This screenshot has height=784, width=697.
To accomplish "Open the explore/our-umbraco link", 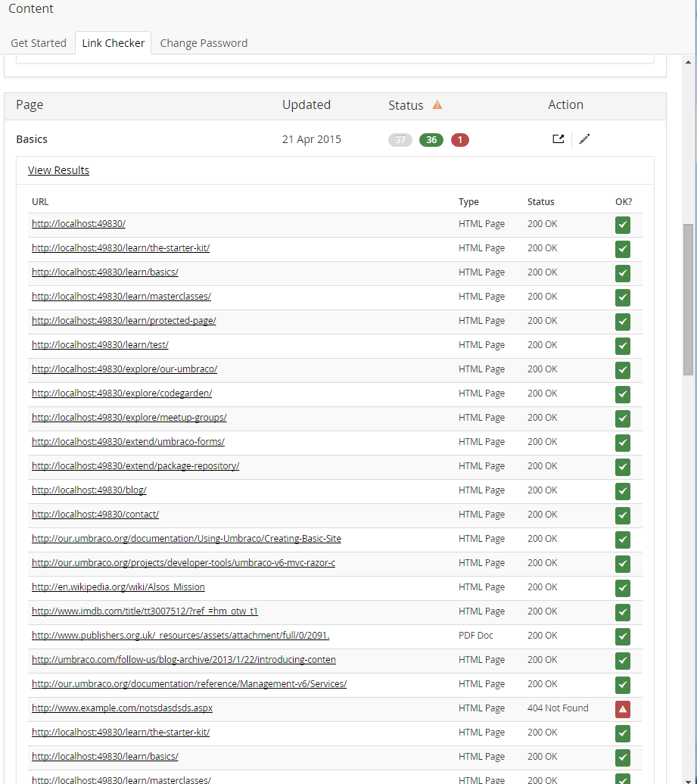I will [x=125, y=369].
